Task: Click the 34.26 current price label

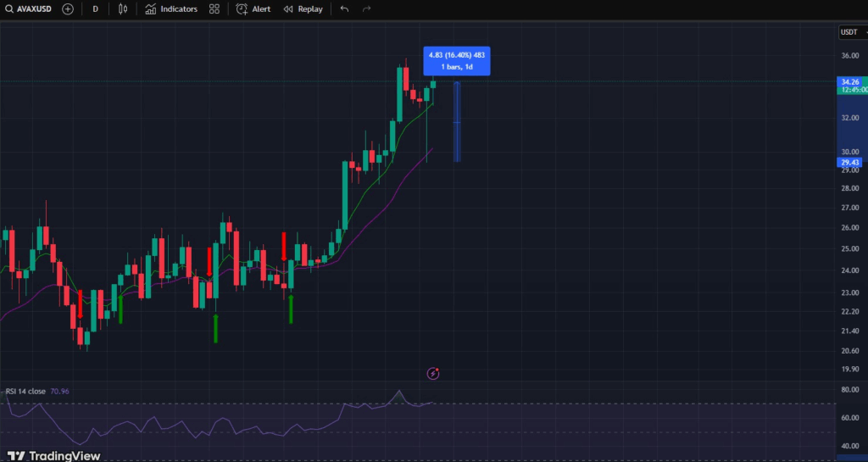Action: pyautogui.click(x=849, y=81)
